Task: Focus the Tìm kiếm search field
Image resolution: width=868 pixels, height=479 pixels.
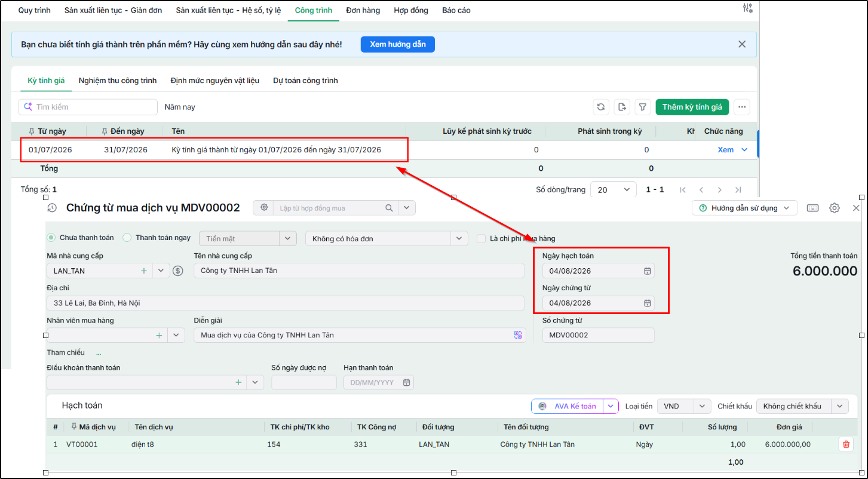Action: (x=88, y=107)
